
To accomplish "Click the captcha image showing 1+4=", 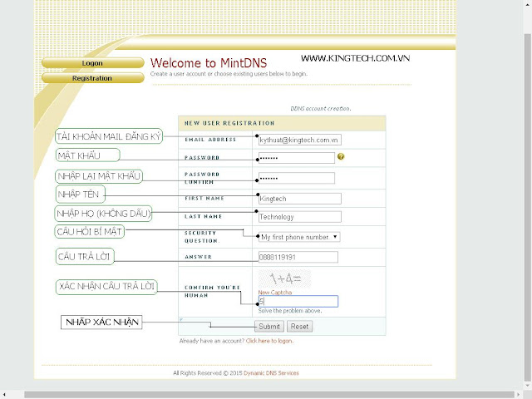I will (284, 279).
